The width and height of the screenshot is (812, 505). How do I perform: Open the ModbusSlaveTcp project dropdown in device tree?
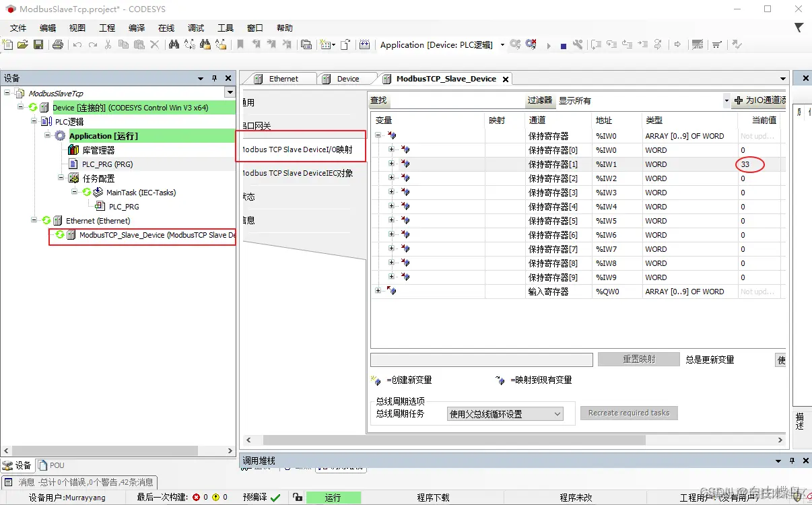coord(230,93)
